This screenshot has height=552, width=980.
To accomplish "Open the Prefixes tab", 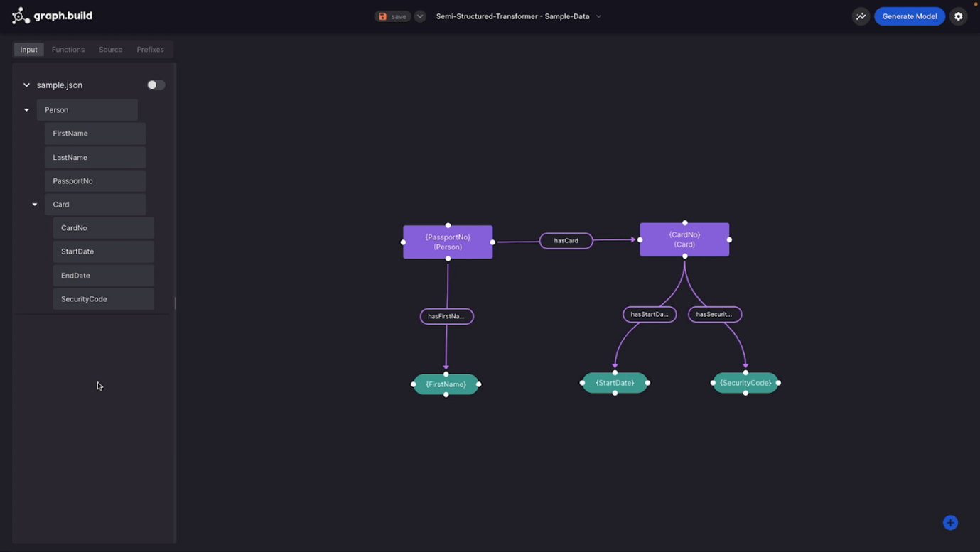I will [150, 49].
